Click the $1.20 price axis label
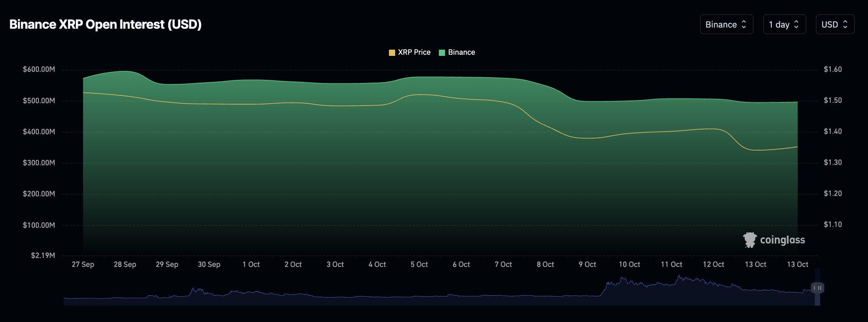The height and width of the screenshot is (322, 868). (833, 194)
